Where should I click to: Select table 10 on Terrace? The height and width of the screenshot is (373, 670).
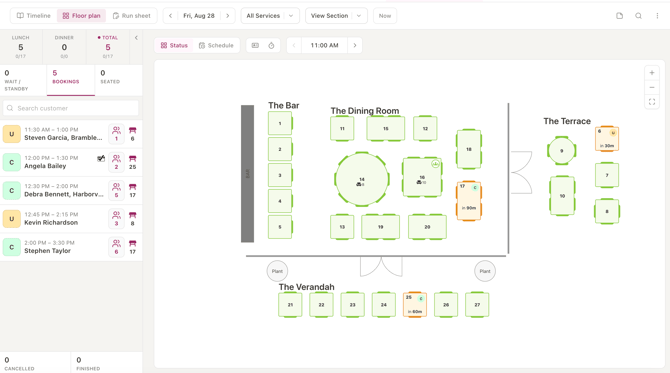click(x=562, y=196)
